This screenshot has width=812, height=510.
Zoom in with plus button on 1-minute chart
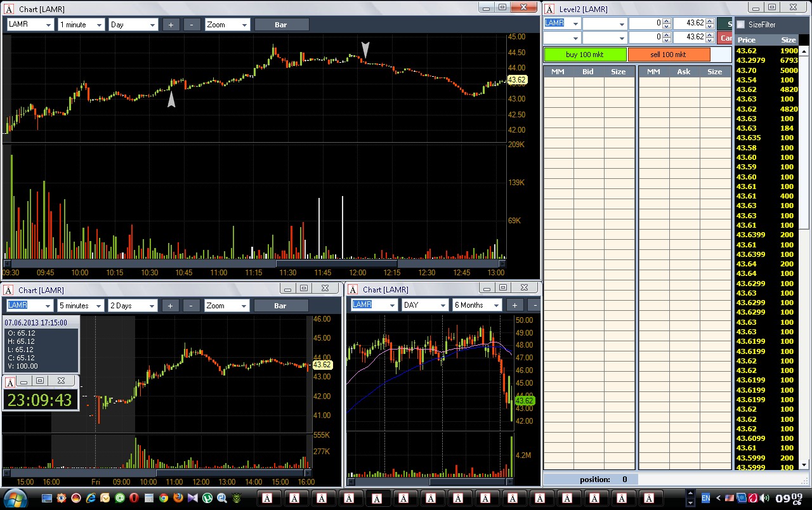point(171,25)
